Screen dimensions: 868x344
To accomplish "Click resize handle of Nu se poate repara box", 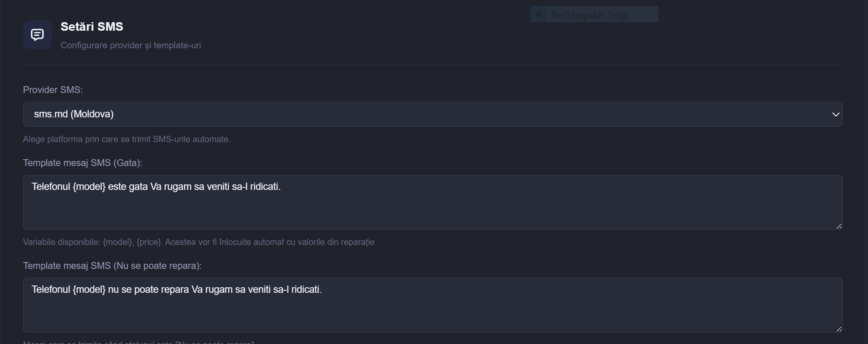I will click(839, 329).
